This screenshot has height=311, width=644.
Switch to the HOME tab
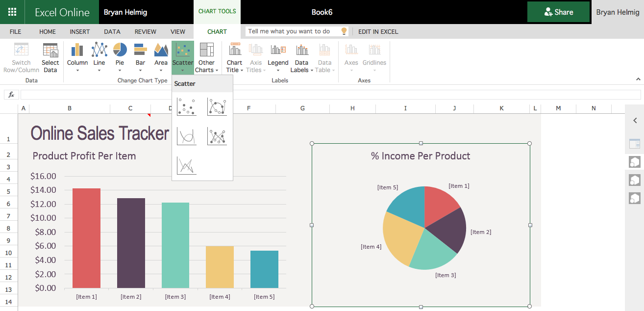point(47,31)
